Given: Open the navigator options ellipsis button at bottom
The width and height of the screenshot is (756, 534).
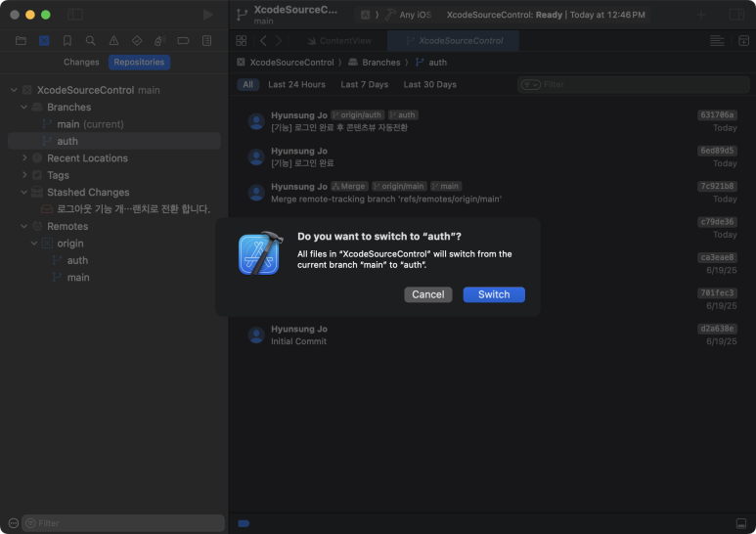Looking at the screenshot, I should (x=14, y=523).
